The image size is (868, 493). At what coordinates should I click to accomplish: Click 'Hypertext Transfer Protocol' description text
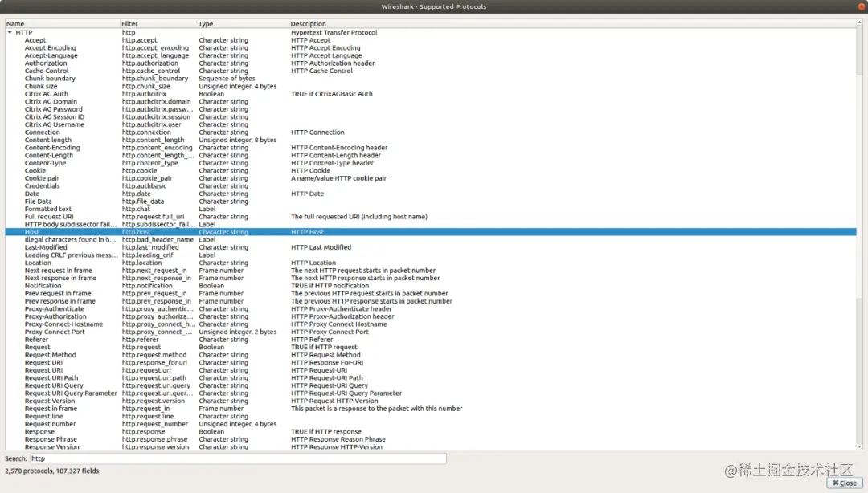(x=334, y=33)
